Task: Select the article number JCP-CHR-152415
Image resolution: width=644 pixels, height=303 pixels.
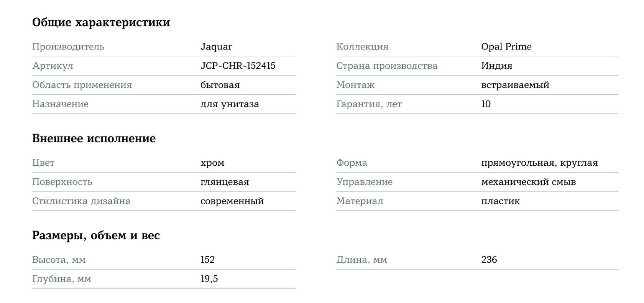Action: (238, 66)
